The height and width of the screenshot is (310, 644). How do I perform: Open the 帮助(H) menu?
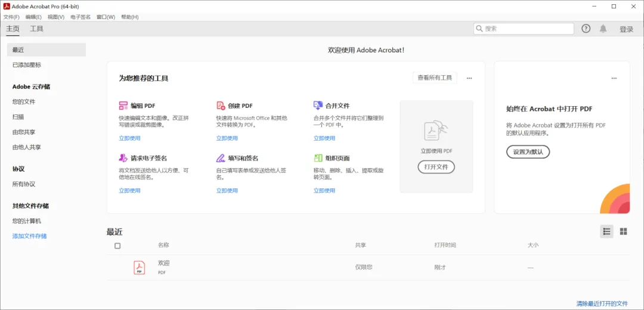pos(130,17)
